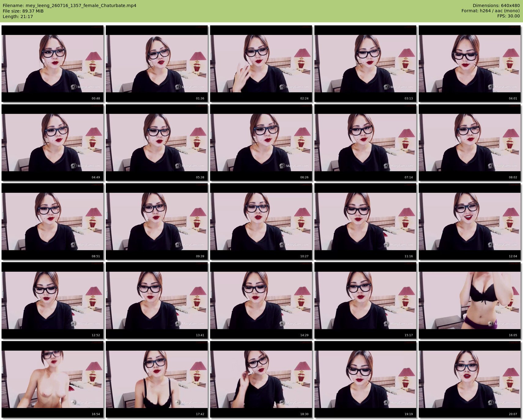Click the "FPS: 30.00" text

[x=508, y=16]
